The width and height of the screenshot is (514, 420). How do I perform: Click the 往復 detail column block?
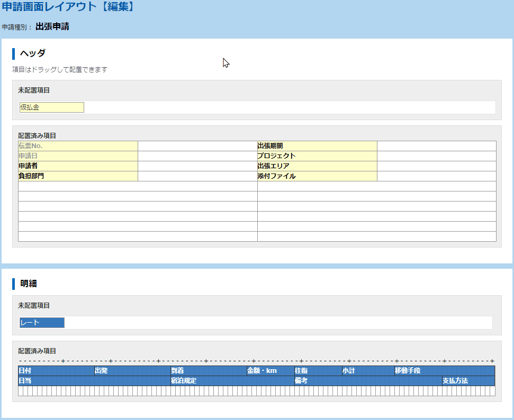click(318, 371)
